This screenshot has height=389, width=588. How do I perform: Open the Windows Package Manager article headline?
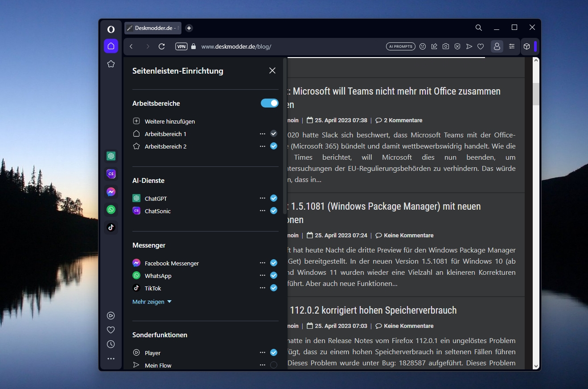tap(384, 213)
